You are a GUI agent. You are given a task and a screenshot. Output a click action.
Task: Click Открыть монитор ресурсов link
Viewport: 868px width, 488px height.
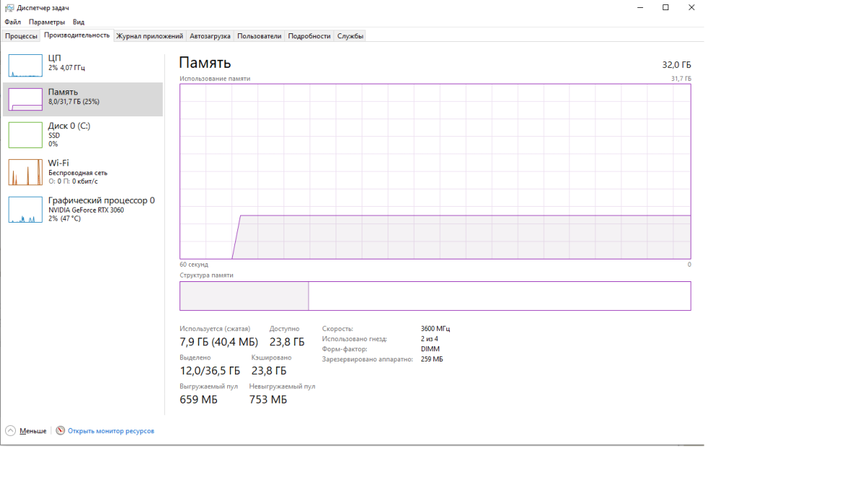click(111, 431)
